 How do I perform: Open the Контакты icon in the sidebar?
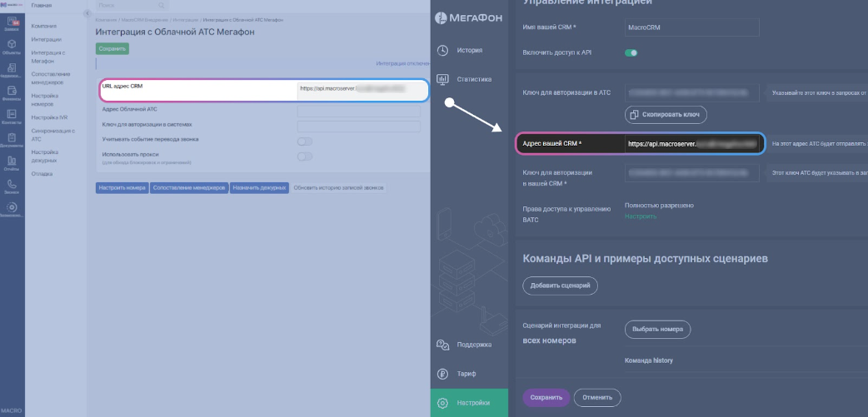click(x=12, y=117)
